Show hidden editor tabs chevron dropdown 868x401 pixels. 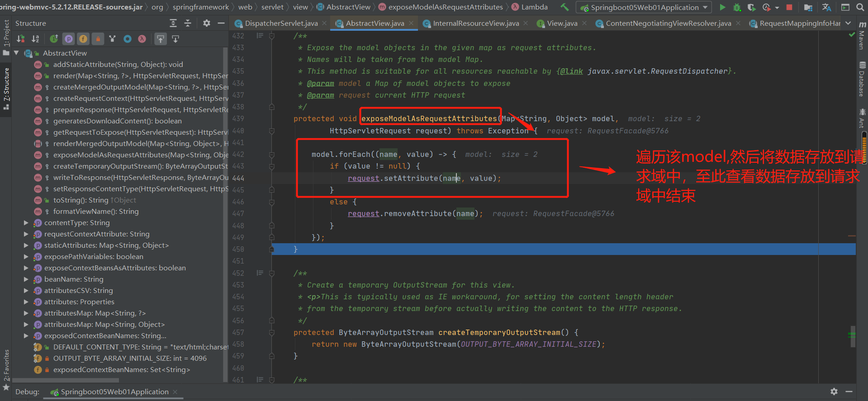click(848, 23)
